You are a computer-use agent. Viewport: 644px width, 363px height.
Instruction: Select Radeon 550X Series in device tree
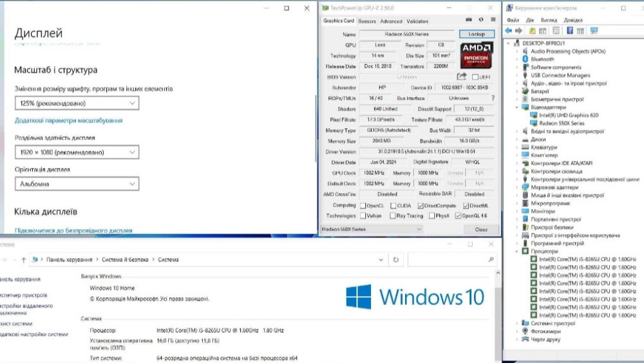tap(561, 123)
